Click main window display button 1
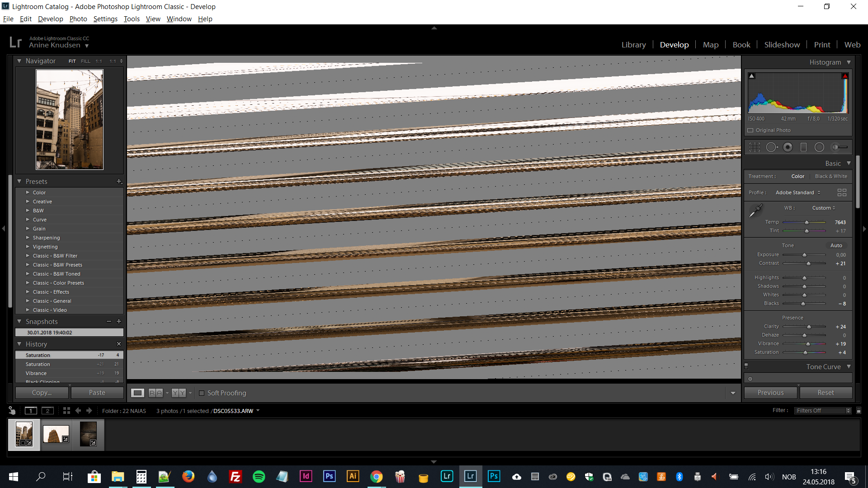 31,411
